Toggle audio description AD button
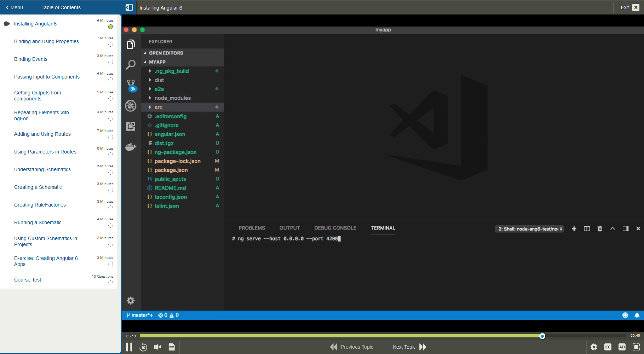 click(622, 347)
